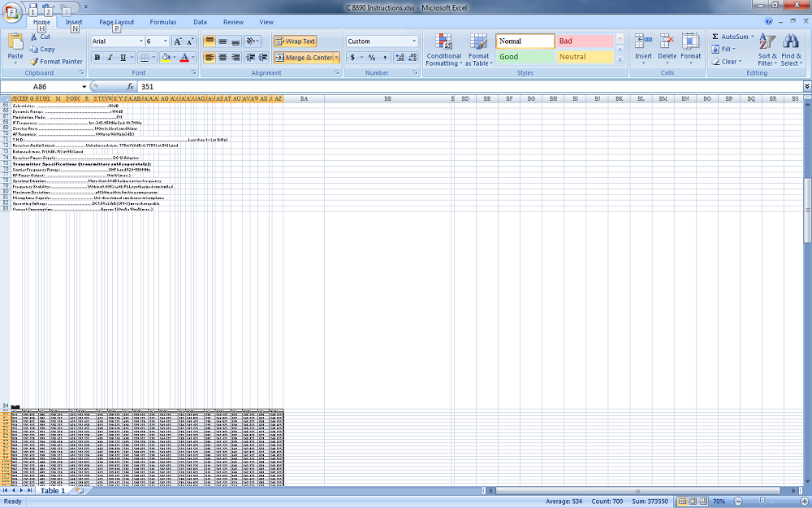This screenshot has height=508, width=812.
Task: Cut the selection with scissors icon
Action: tap(33, 37)
